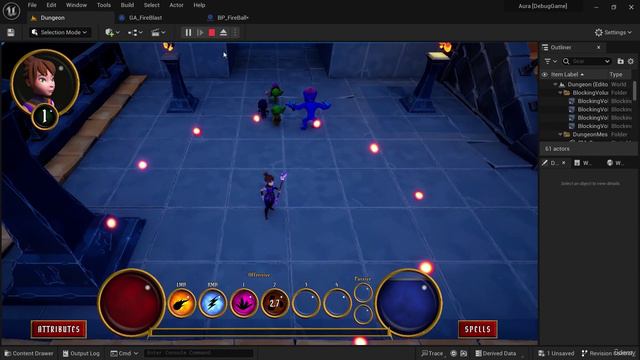This screenshot has width=640, height=360.
Task: Open the Edit menu
Action: pyautogui.click(x=51, y=5)
